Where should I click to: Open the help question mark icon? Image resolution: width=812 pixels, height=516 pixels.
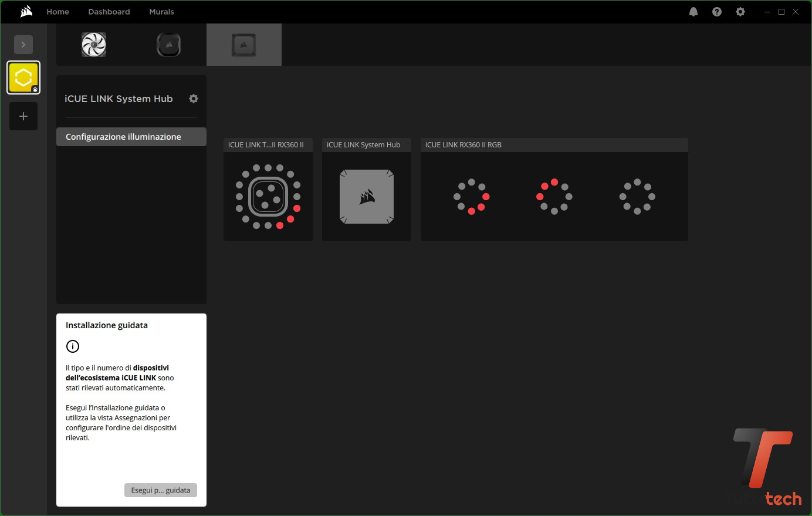pyautogui.click(x=717, y=12)
